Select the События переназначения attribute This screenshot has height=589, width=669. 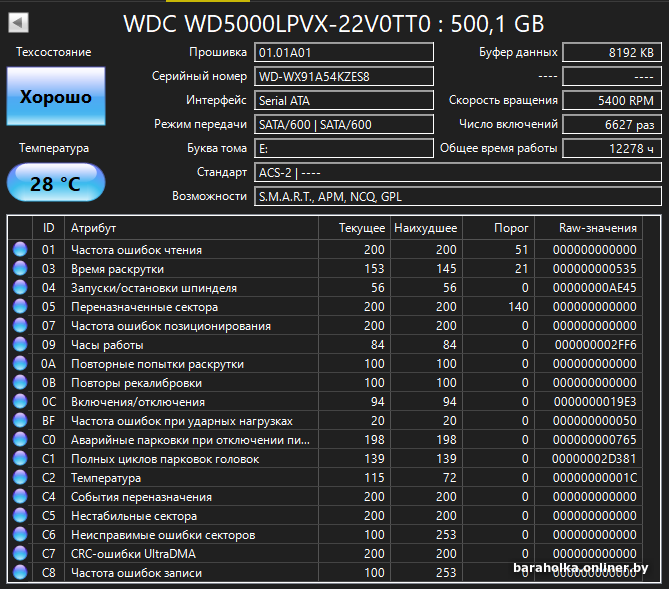pyautogui.click(x=141, y=497)
